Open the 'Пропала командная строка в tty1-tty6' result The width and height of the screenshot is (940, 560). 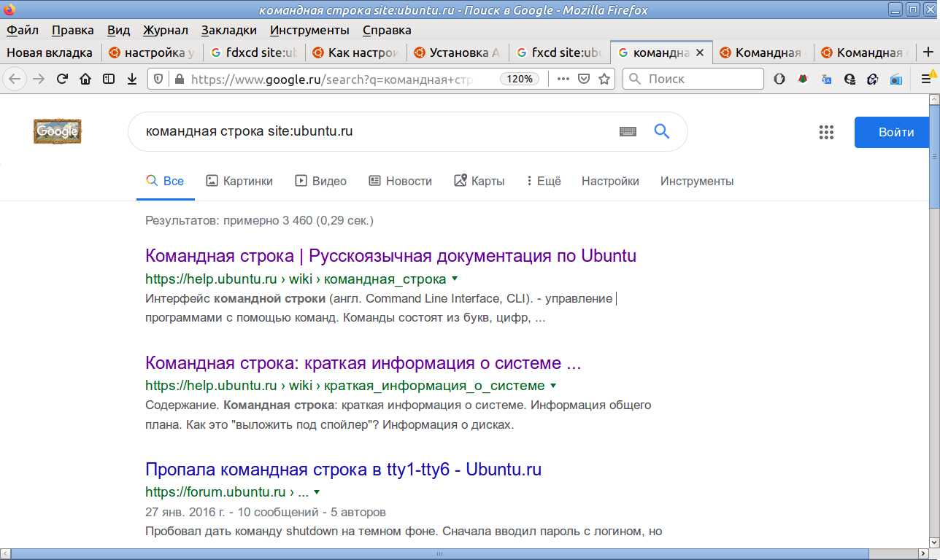(343, 469)
